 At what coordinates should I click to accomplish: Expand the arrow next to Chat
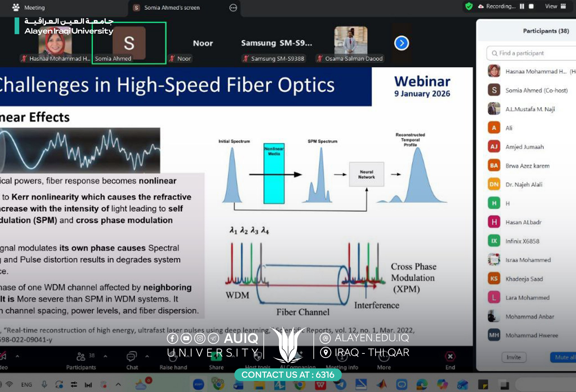(x=147, y=356)
